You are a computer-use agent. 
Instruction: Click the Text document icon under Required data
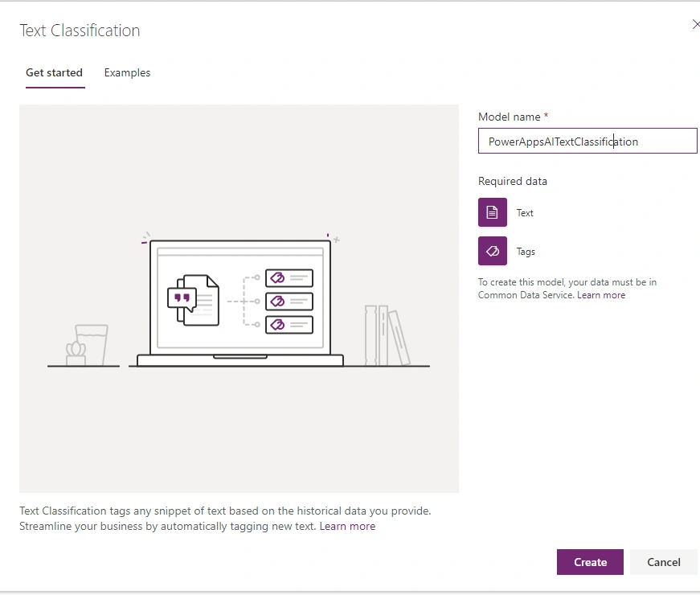[x=493, y=212]
